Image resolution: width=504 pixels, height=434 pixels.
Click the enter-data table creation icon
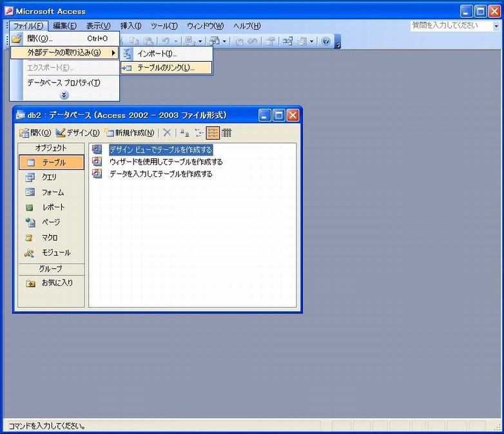pyautogui.click(x=97, y=173)
